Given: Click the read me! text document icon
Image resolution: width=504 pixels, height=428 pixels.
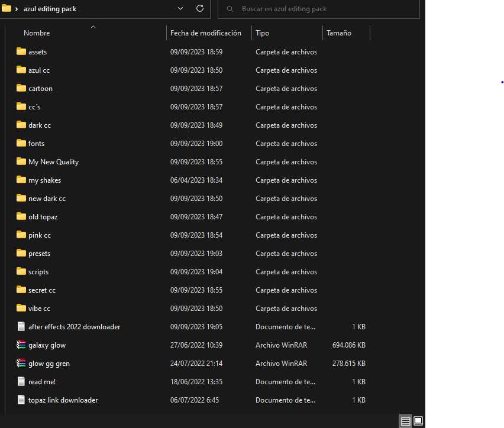Looking at the screenshot, I should 21,381.
